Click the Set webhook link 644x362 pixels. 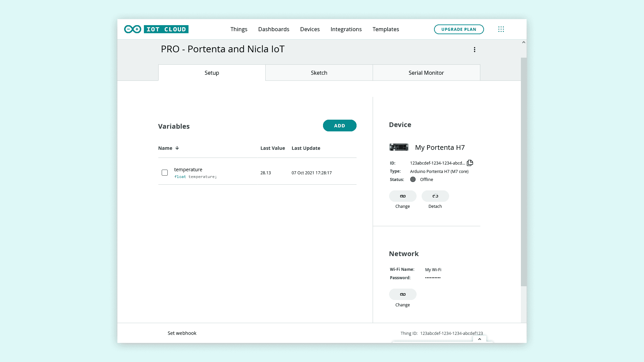(x=182, y=333)
